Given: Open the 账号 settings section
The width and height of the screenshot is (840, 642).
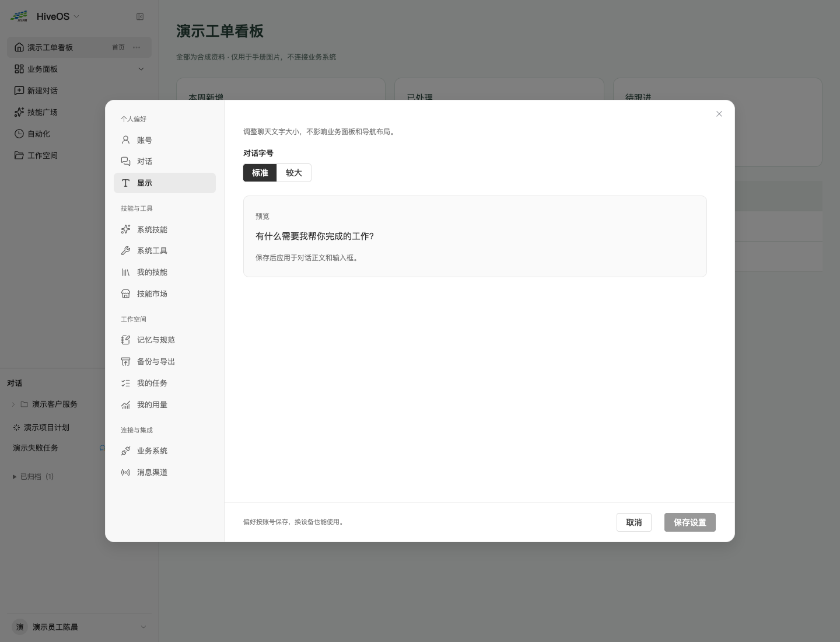Looking at the screenshot, I should point(164,140).
